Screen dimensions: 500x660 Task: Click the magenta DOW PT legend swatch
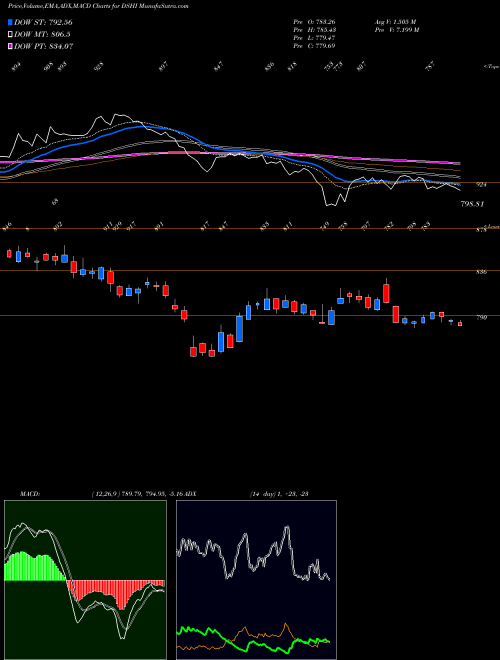tap(10, 46)
